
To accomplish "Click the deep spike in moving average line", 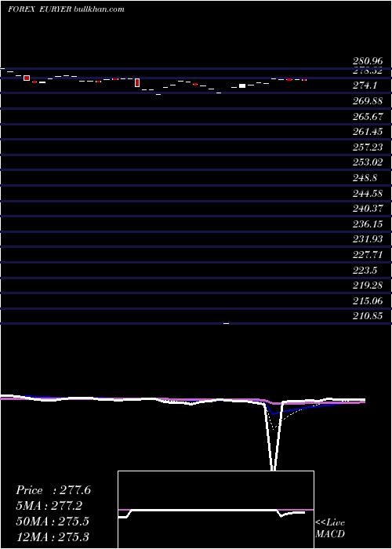I will pos(274,438).
